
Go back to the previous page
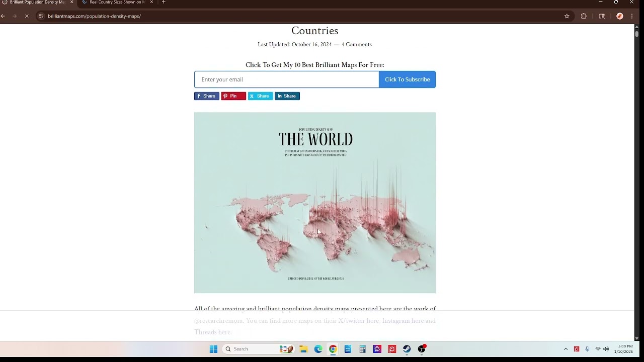(3, 16)
